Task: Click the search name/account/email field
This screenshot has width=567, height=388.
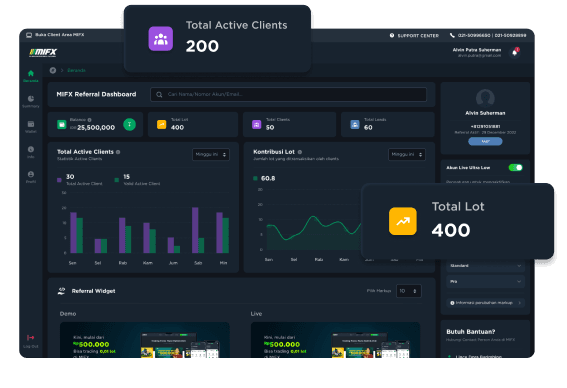Action: [x=288, y=94]
